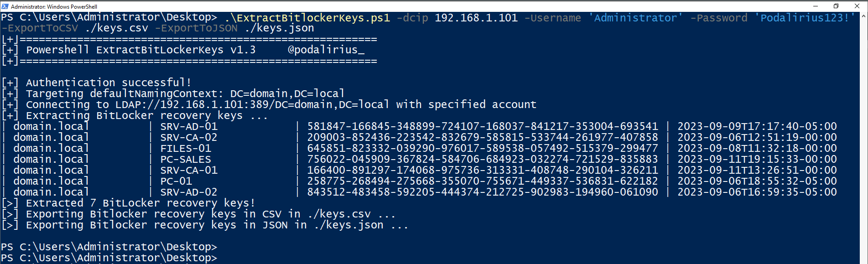
Task: Click the PC-SALES recovery key
Action: [x=483, y=159]
